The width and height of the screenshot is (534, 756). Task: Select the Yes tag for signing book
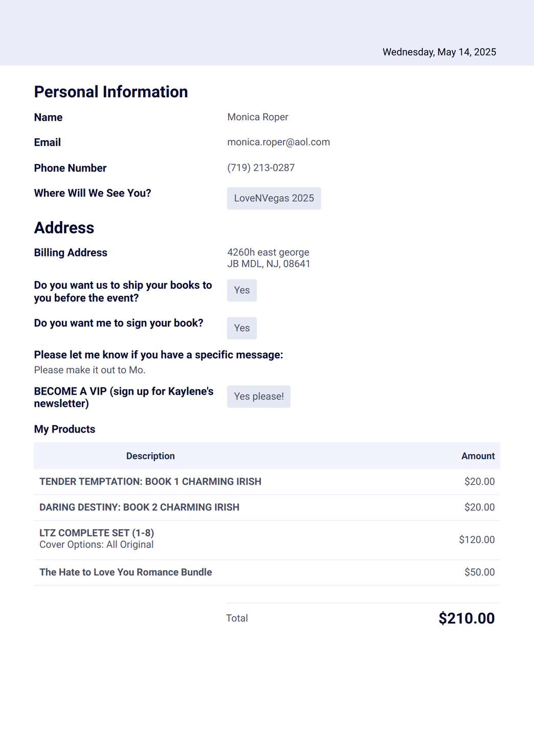[242, 328]
